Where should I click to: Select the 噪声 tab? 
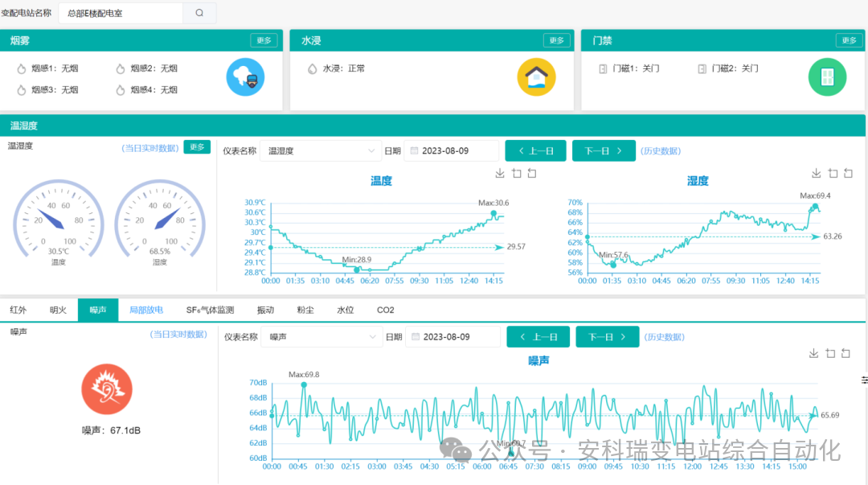[x=98, y=310]
